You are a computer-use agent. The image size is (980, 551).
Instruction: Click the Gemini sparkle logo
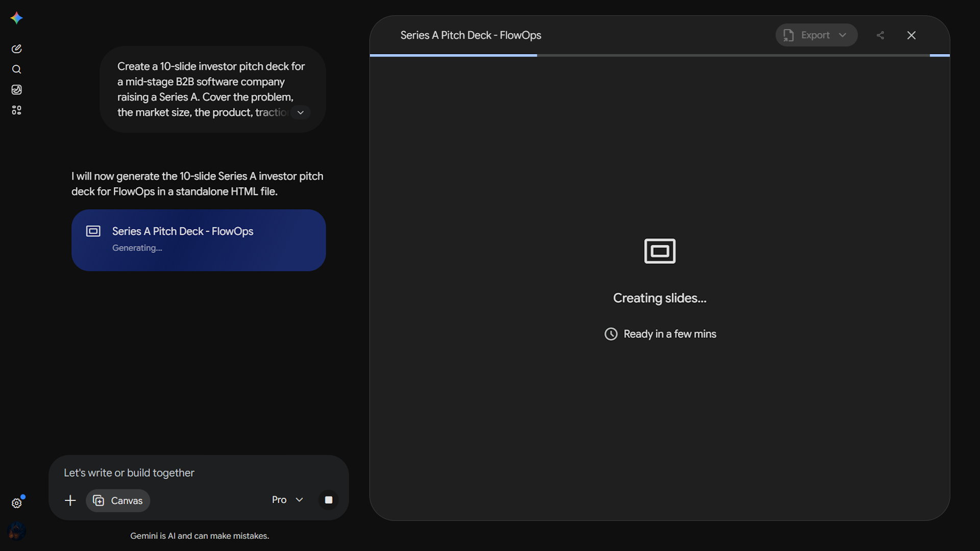(x=16, y=18)
